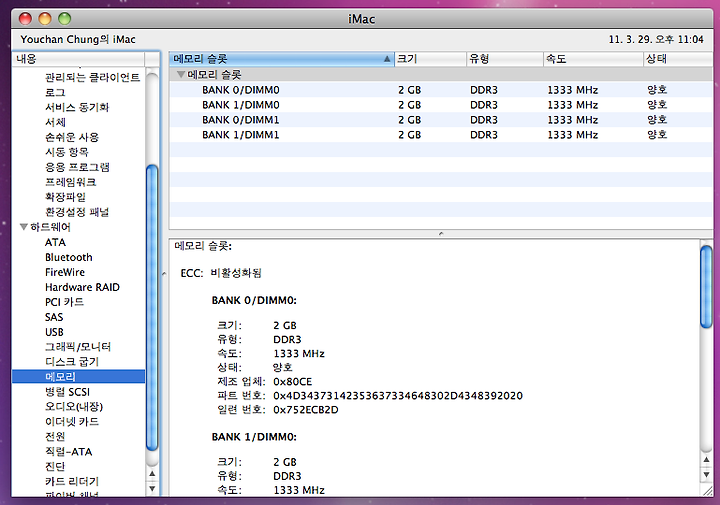720x505 pixels.
Task: Click serial number 0x752ECB2D value
Action: (x=306, y=410)
